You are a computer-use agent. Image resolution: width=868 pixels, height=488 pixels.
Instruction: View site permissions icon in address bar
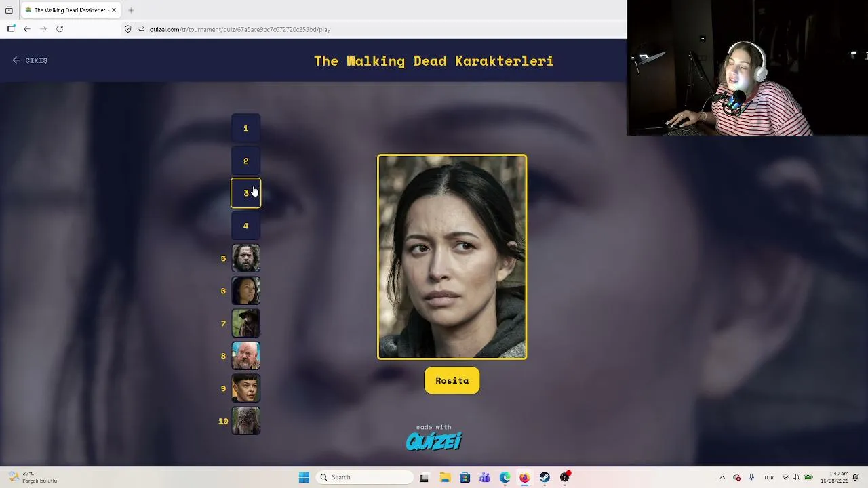coord(141,29)
